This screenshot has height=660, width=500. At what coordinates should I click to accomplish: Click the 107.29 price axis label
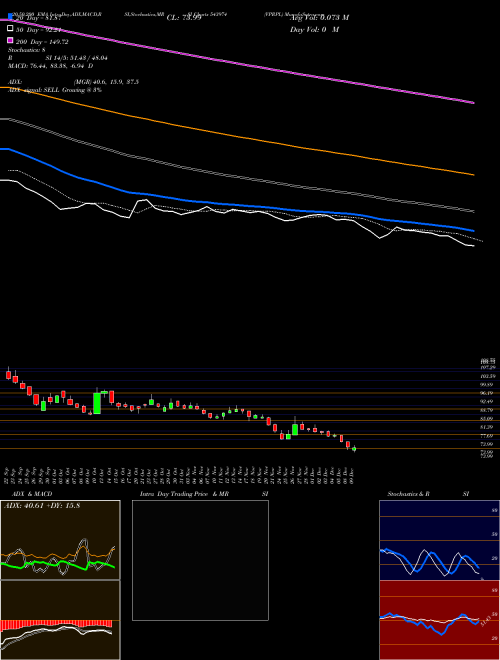[x=488, y=368]
